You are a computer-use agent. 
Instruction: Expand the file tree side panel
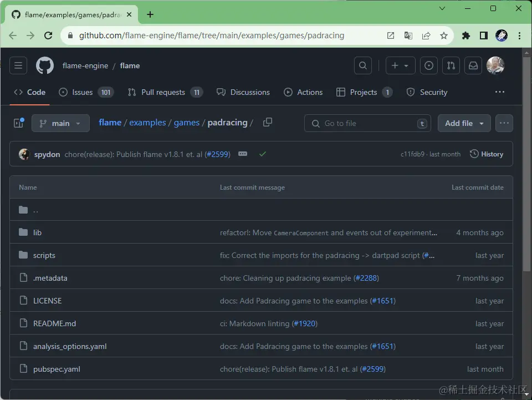tap(19, 123)
